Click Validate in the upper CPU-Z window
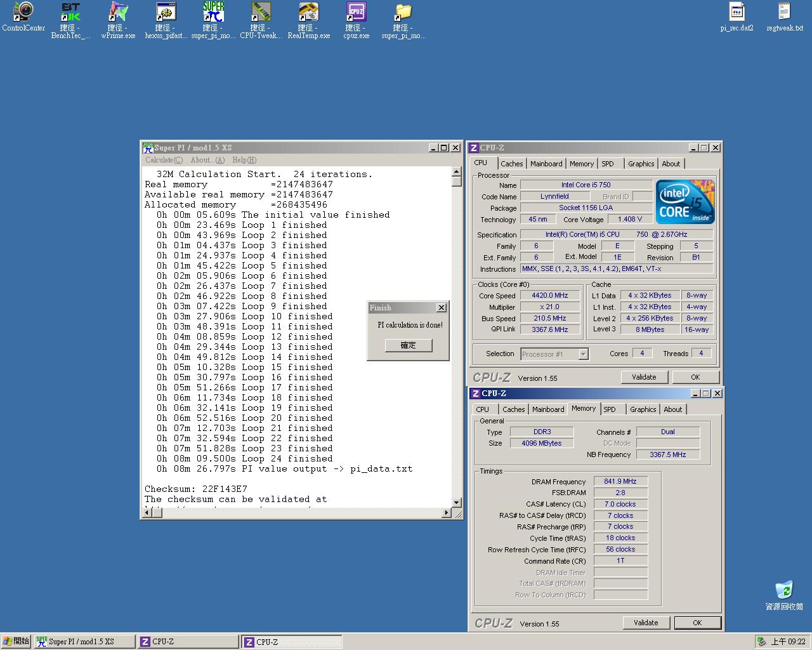 pos(644,377)
